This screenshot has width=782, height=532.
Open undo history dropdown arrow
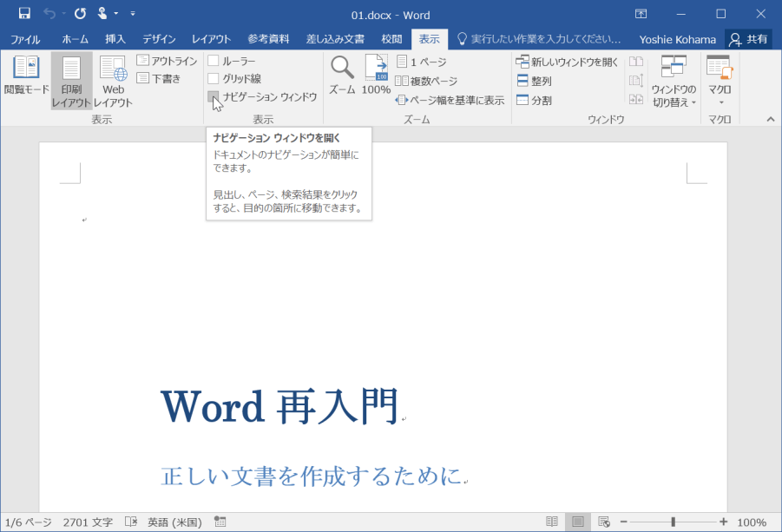click(x=64, y=14)
